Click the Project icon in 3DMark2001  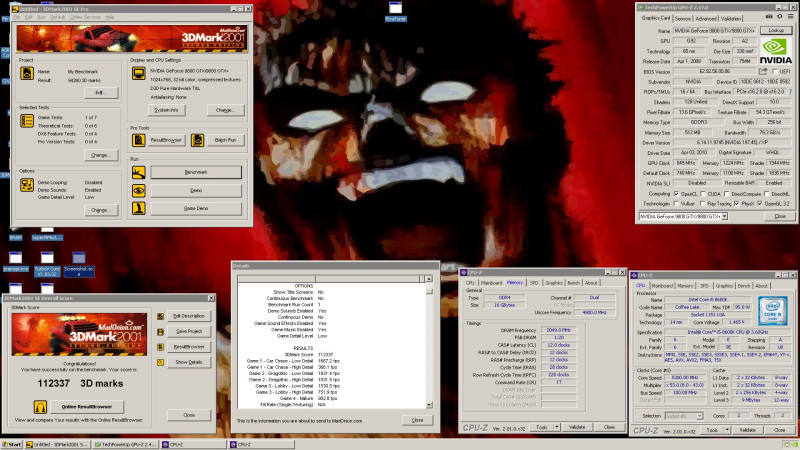point(27,73)
